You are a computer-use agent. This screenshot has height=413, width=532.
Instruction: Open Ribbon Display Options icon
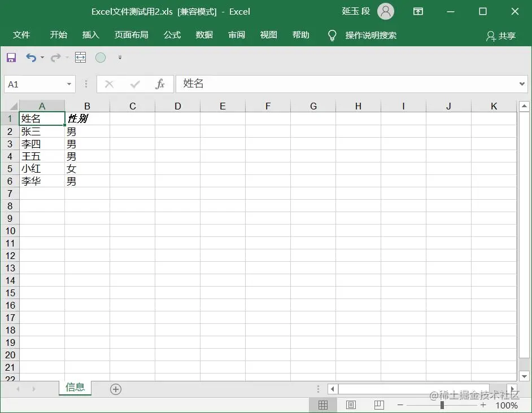(418, 11)
